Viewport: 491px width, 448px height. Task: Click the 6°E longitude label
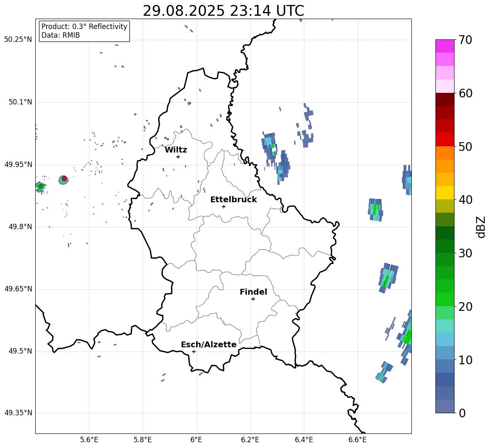[x=196, y=440]
